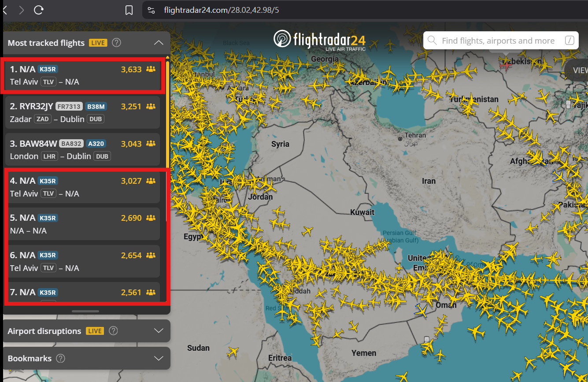
Task: Click the Syria country label on map
Action: coord(280,144)
